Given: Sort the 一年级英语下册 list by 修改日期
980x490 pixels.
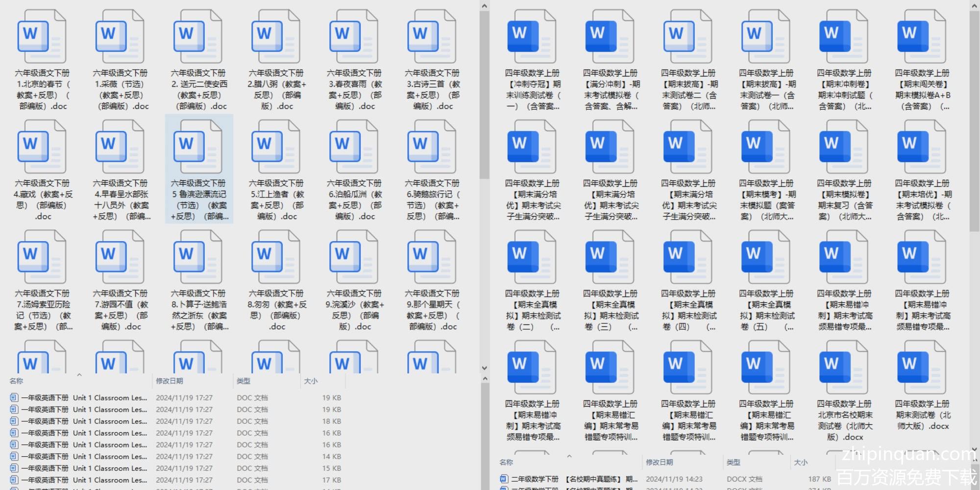Looking at the screenshot, I should (169, 381).
